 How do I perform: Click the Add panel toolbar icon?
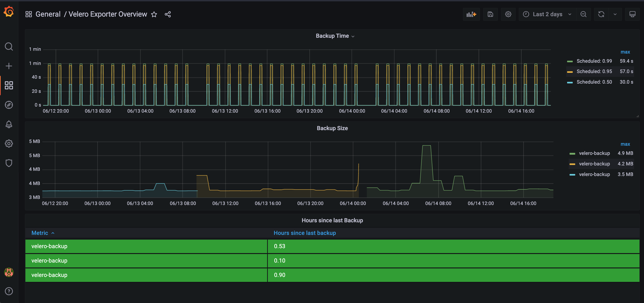[x=471, y=14]
